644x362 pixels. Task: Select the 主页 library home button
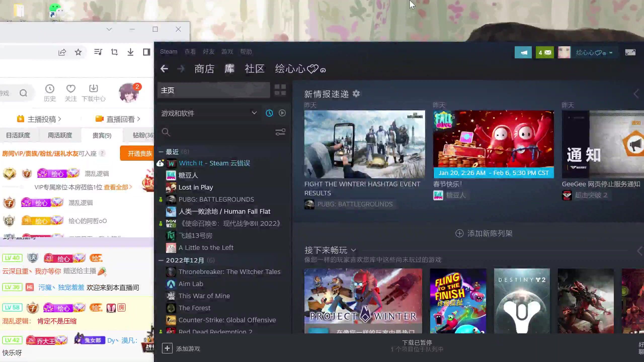point(214,90)
